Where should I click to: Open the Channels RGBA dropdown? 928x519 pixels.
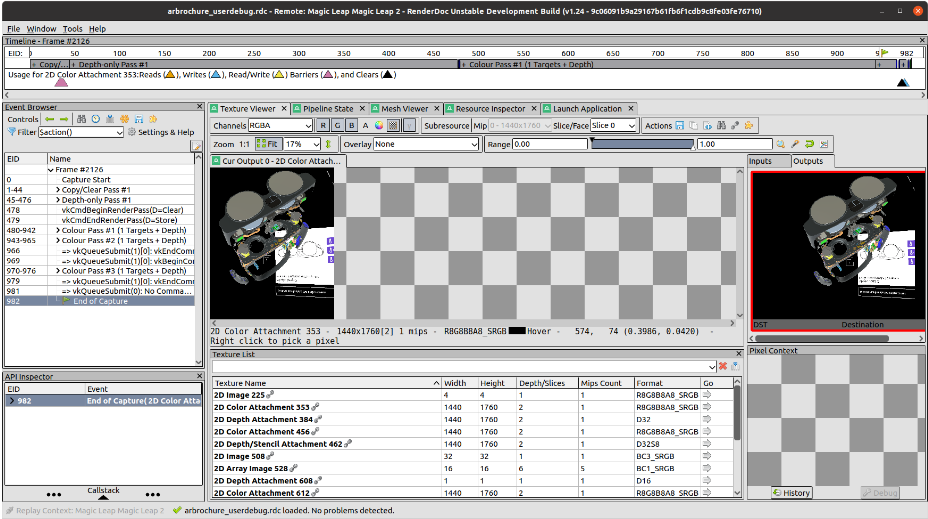point(280,125)
